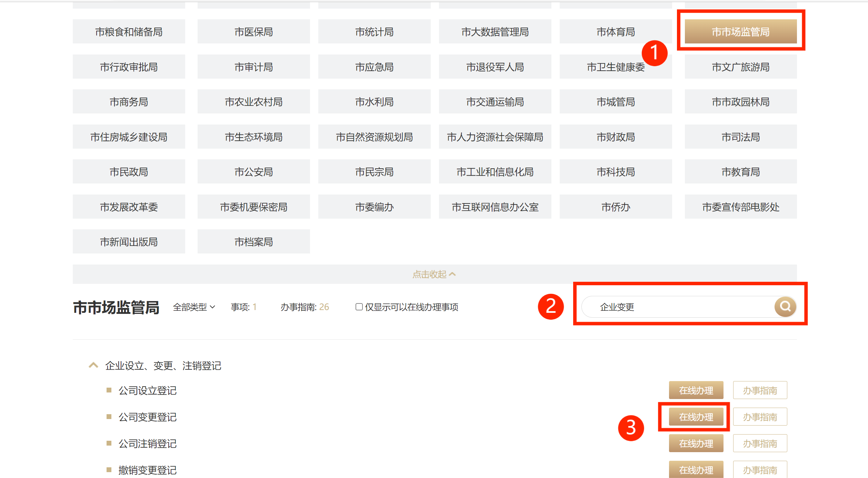Choose the 市公安局 department
868x478 pixels.
point(253,172)
